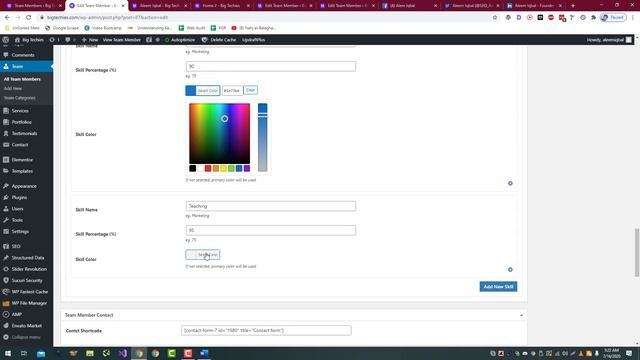The height and width of the screenshot is (360, 640).
Task: Click the Slider Revolution sidebar icon
Action: click(6, 269)
